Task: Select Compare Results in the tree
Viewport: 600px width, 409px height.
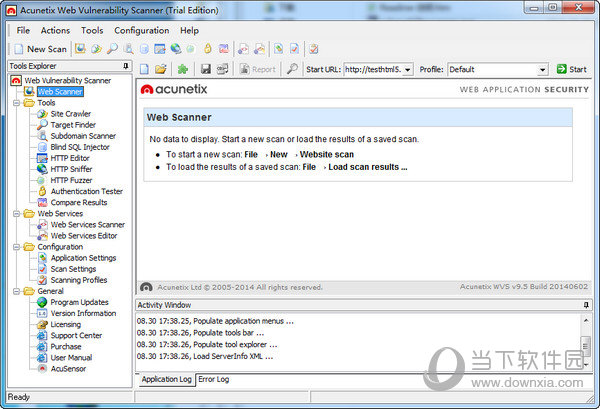Action: pyautogui.click(x=79, y=202)
